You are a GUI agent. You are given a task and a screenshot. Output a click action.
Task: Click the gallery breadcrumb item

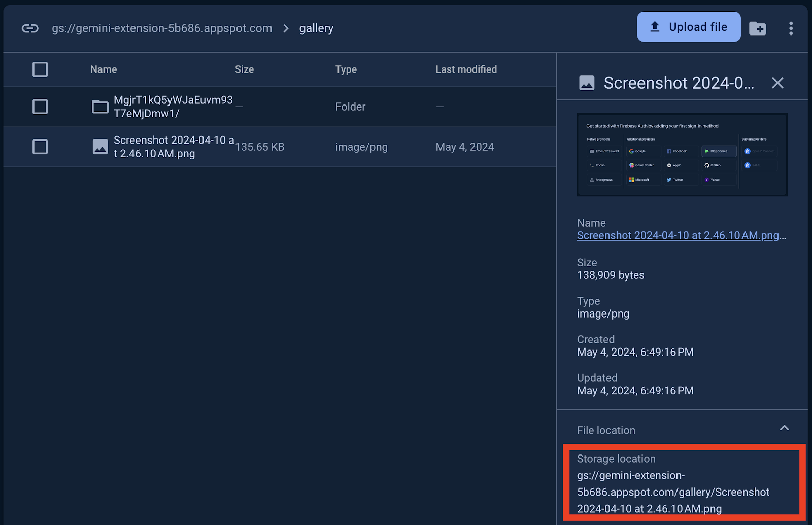point(316,28)
